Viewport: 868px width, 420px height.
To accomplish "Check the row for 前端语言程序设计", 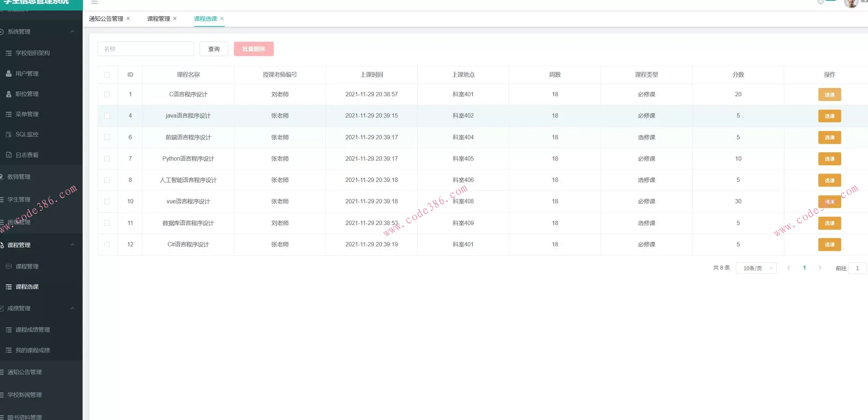I will [x=107, y=137].
